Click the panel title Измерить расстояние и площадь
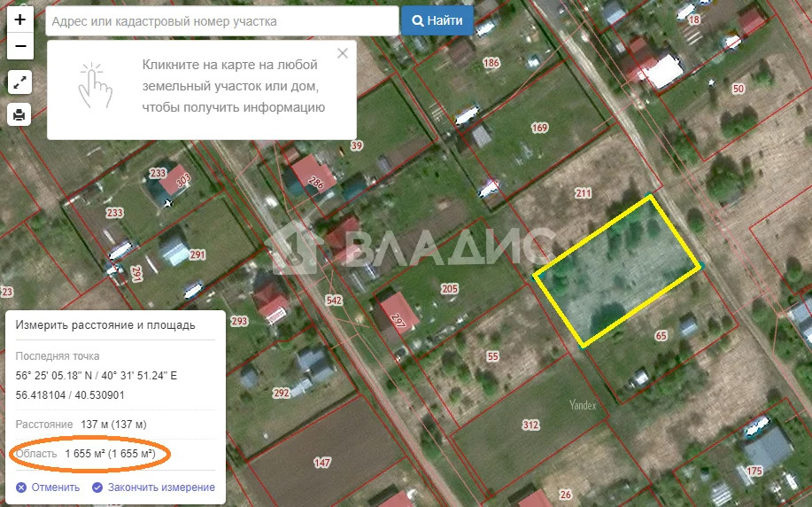This screenshot has width=812, height=507. pos(105,325)
